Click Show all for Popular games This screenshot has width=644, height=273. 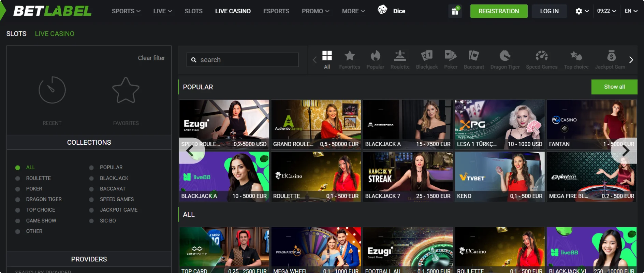[x=614, y=87]
